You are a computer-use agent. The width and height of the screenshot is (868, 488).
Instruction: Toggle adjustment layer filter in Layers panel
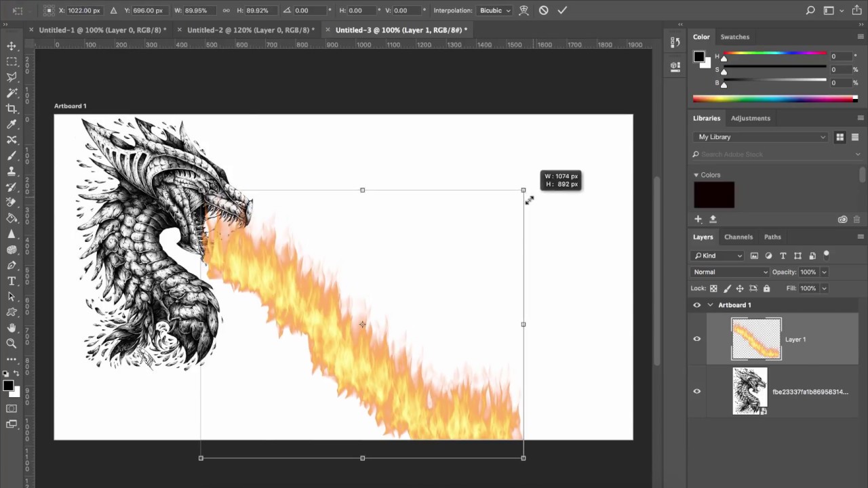(768, 256)
